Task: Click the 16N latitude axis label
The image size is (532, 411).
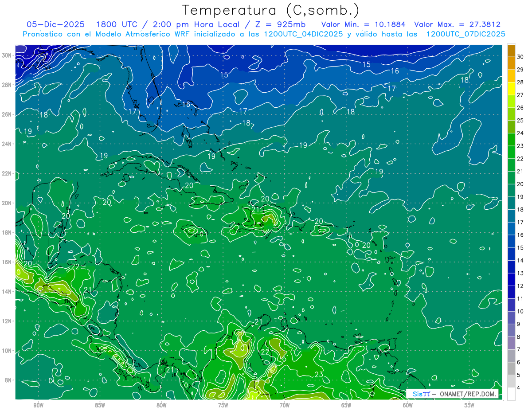Action: pos(7,262)
